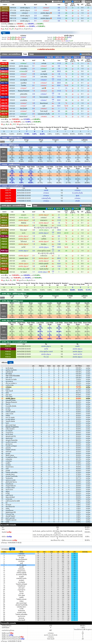Click UEFA CL badge of 27/11/24 head-to-head match

click(x=5, y=10)
